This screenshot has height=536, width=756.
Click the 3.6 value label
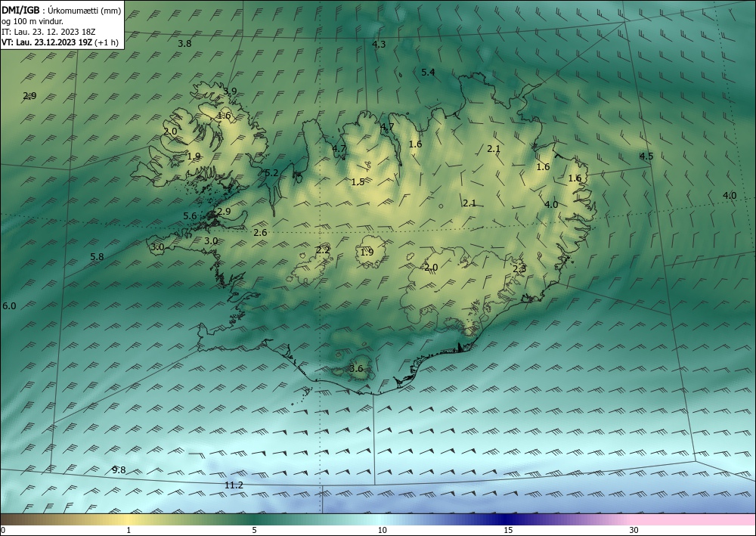(356, 369)
